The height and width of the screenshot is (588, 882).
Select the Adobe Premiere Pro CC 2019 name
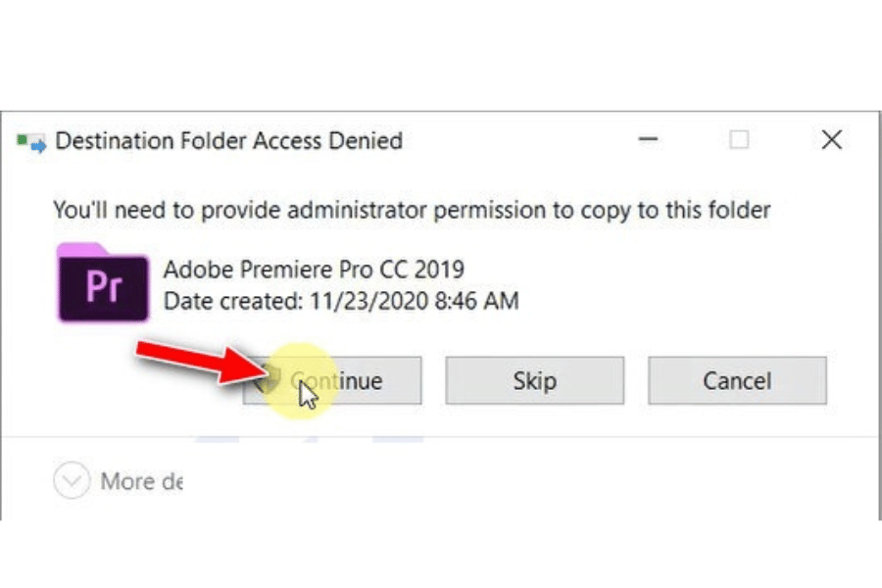click(314, 269)
